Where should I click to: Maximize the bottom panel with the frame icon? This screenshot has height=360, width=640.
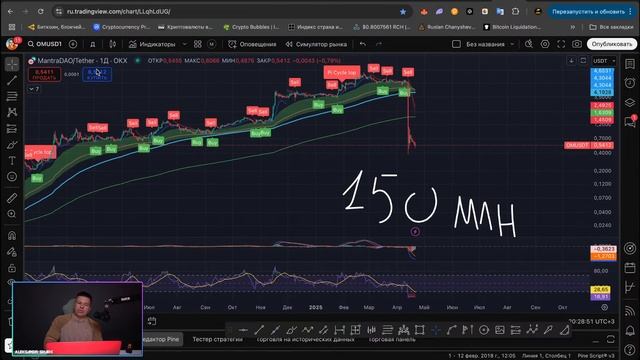pyautogui.click(x=611, y=339)
